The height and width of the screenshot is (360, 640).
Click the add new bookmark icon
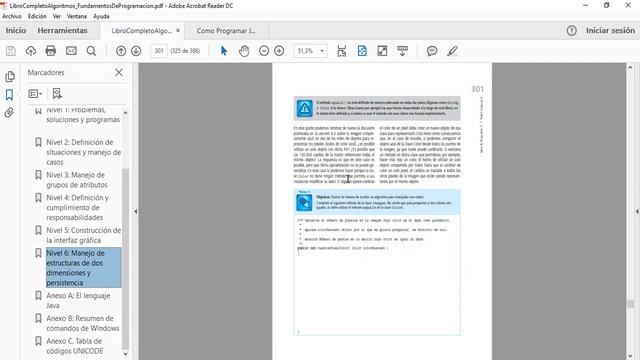57,93
